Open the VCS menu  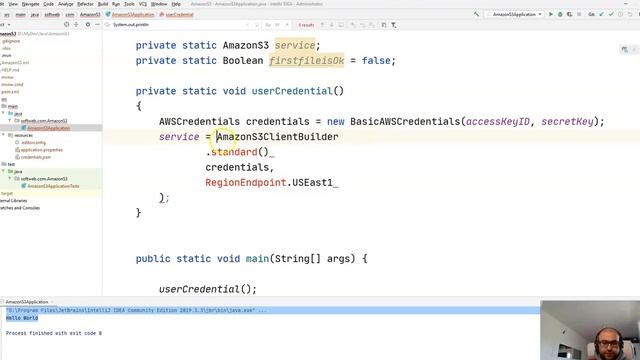click(x=143, y=4)
